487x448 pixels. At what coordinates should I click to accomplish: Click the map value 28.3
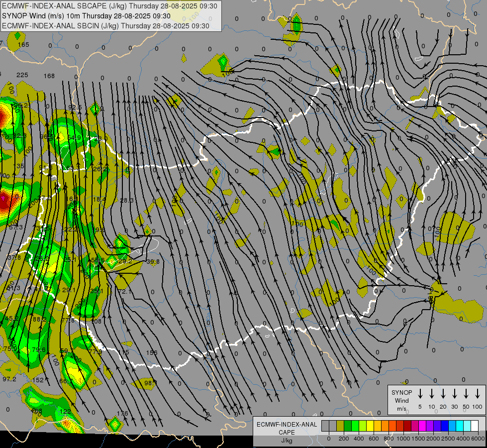pyautogui.click(x=127, y=201)
